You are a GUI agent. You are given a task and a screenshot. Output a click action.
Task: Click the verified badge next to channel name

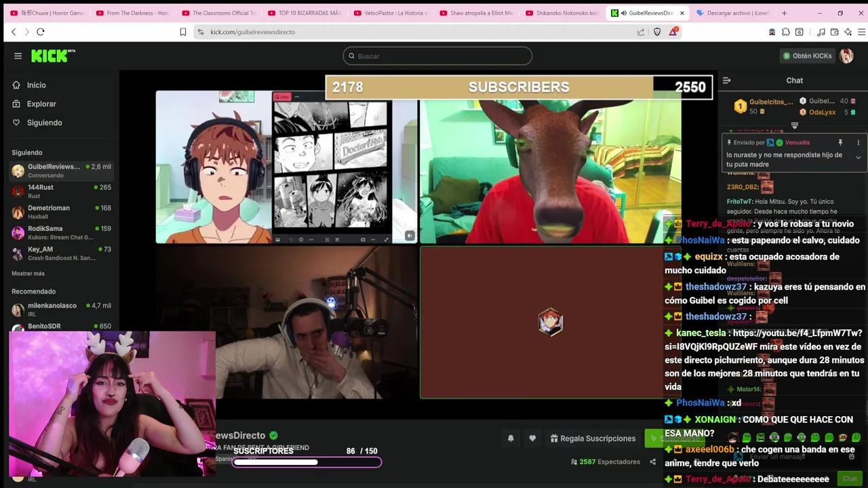(x=273, y=436)
